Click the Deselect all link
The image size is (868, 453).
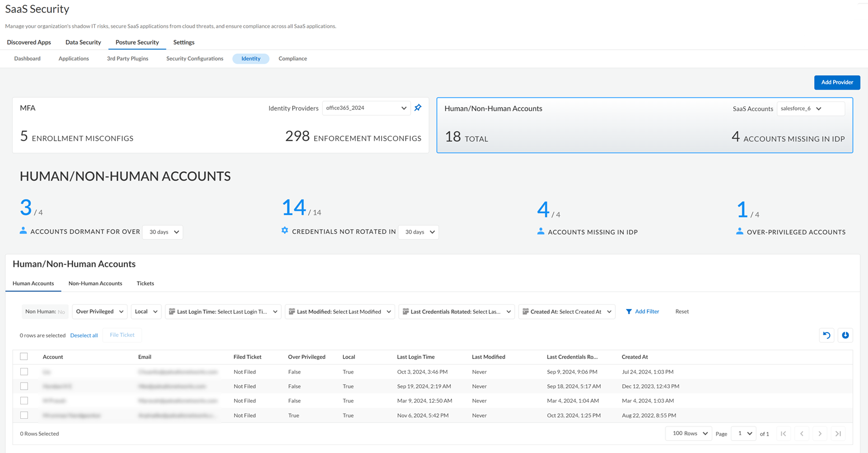pos(84,336)
